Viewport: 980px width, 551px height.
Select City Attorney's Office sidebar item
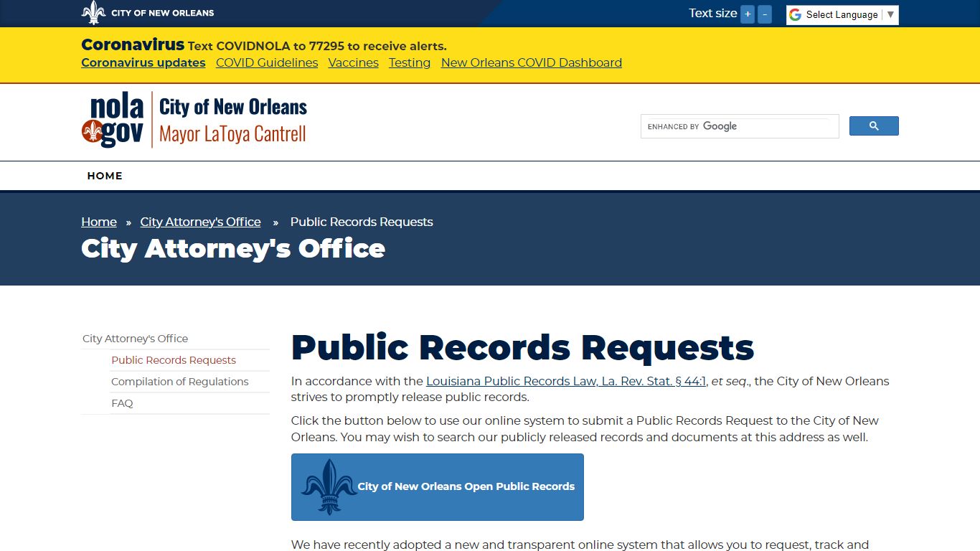(136, 339)
